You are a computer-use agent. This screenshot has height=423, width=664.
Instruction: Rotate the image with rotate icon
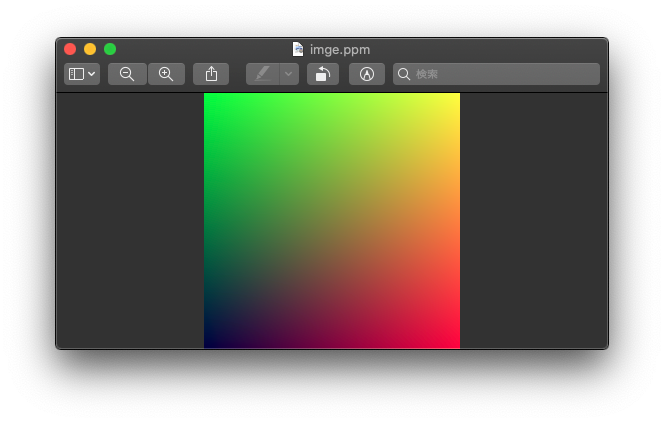click(323, 74)
